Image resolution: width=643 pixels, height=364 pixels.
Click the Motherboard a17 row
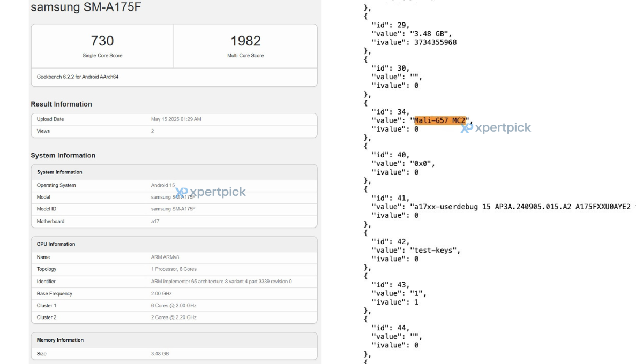pos(174,222)
